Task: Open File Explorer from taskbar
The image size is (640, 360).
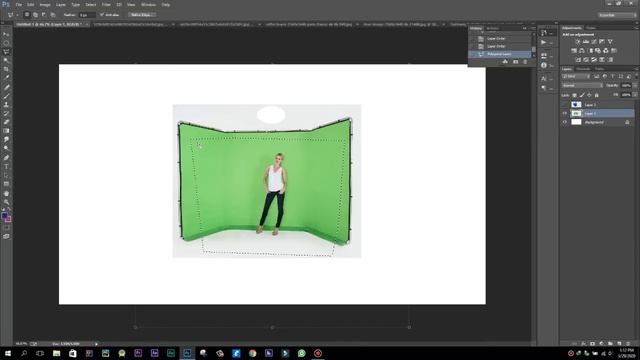Action: [56, 353]
